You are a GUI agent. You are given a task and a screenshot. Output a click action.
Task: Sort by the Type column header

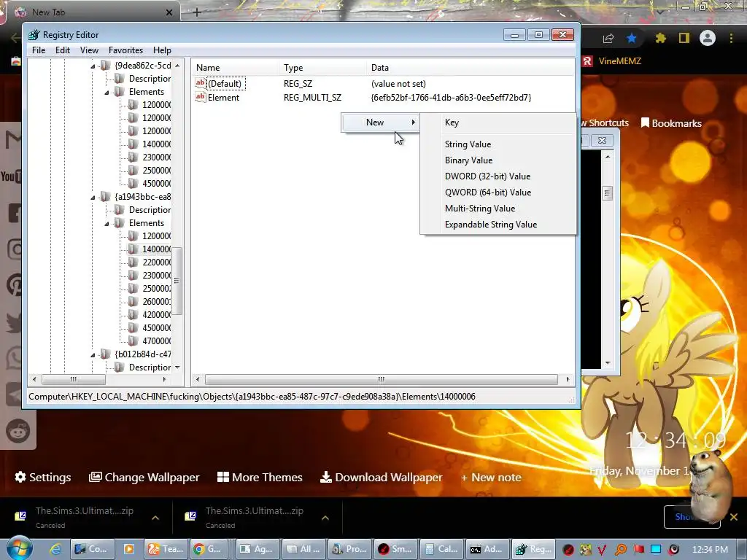(323, 68)
